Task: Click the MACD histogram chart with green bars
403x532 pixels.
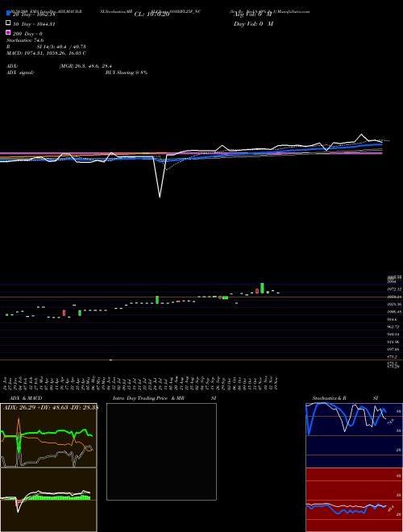Action: coord(48,500)
